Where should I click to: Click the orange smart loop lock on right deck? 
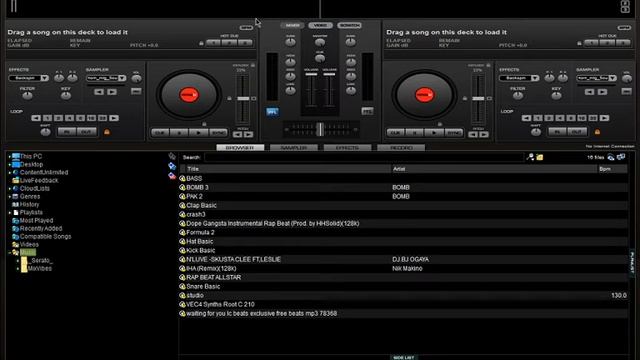coord(598,132)
